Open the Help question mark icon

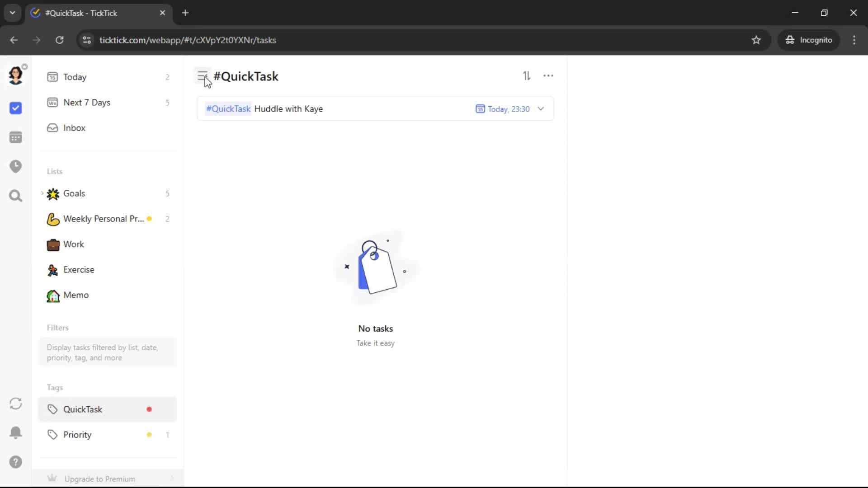[15, 462]
